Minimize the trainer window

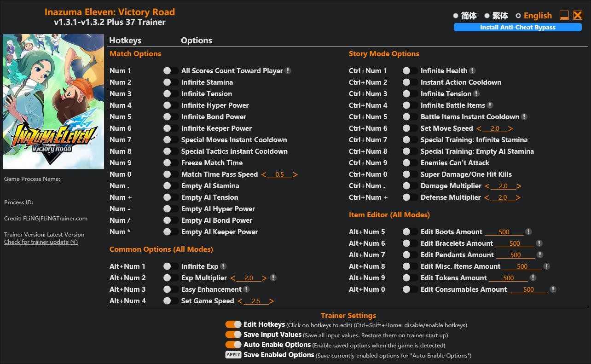[564, 15]
